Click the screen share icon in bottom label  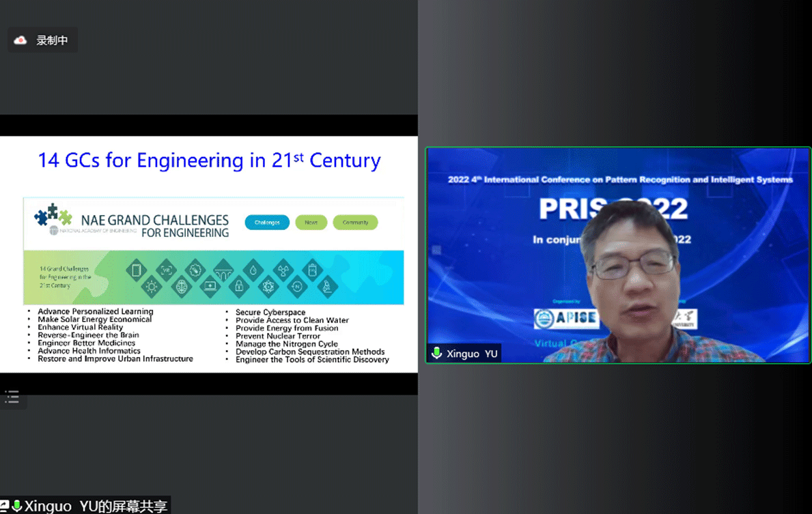point(5,506)
